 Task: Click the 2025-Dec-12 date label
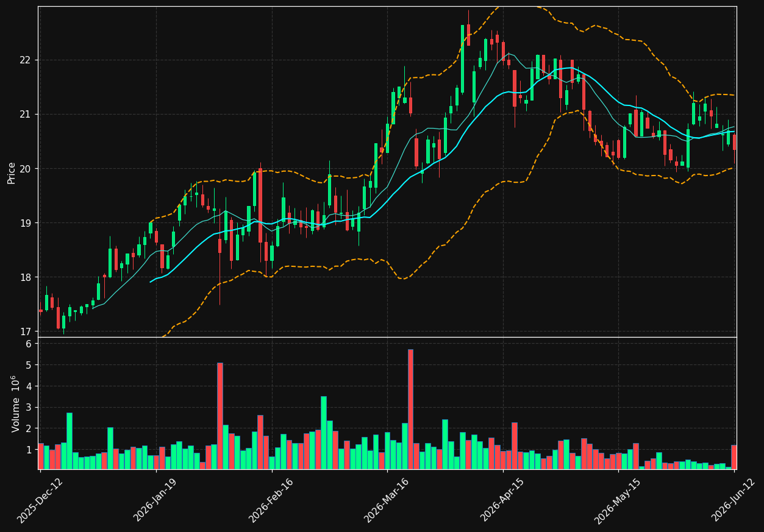point(40,500)
